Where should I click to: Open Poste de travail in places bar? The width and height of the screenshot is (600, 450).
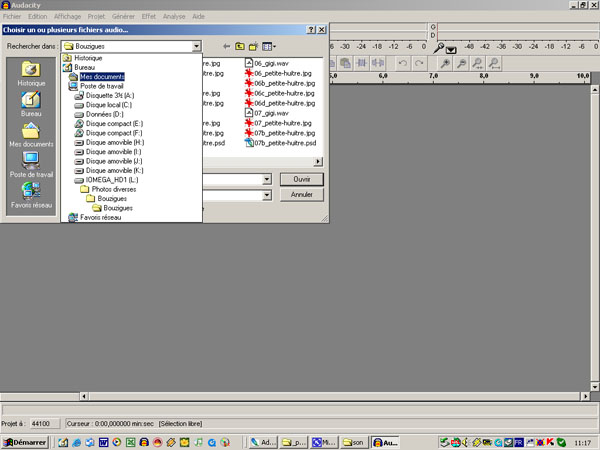click(31, 165)
